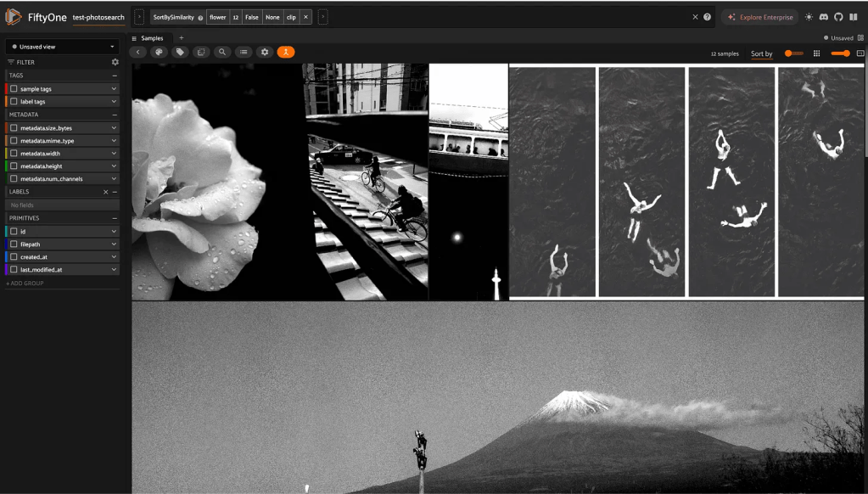Open the sort by similarity search icon
The height and width of the screenshot is (494, 868).
[x=222, y=52]
